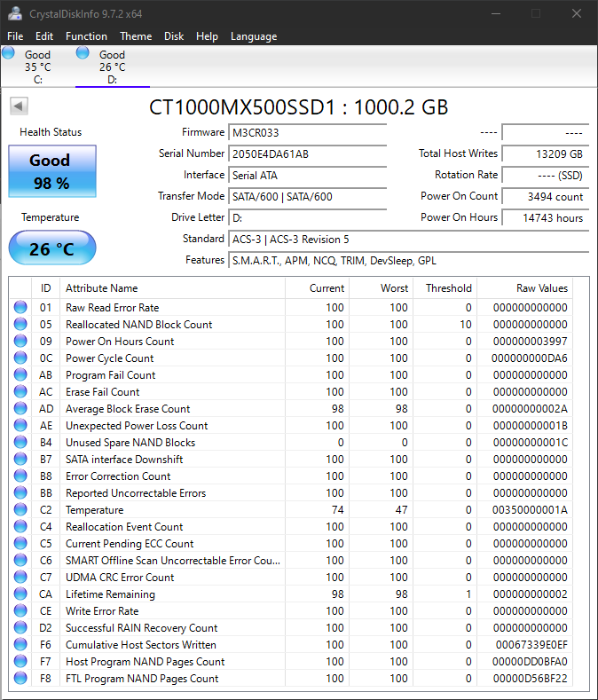
Task: Open the File menu
Action: click(15, 36)
